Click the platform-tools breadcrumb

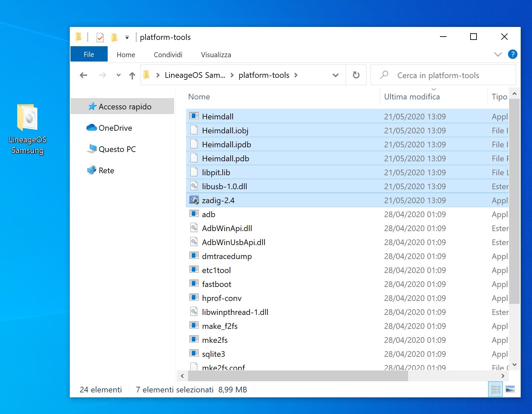(264, 75)
